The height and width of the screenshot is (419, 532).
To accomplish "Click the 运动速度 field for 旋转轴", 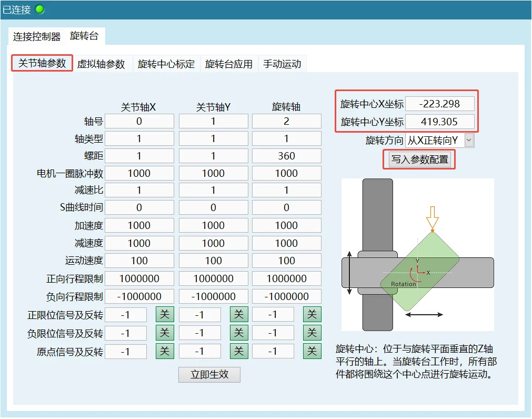I will click(287, 261).
